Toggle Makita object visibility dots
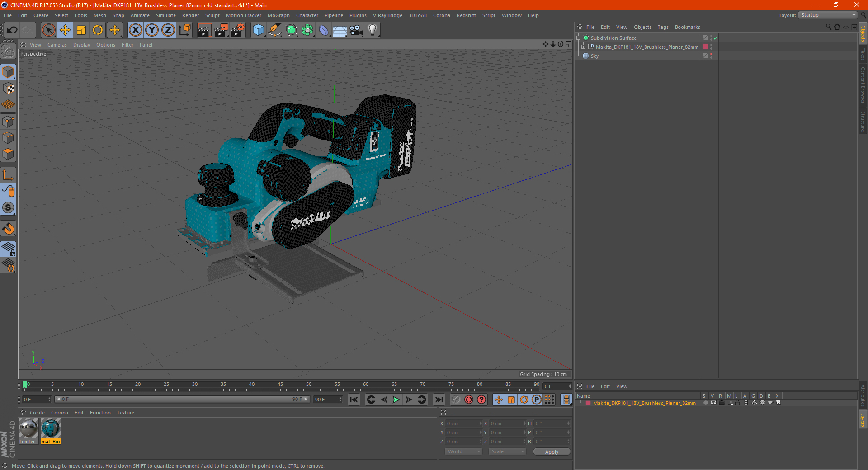 (x=711, y=47)
